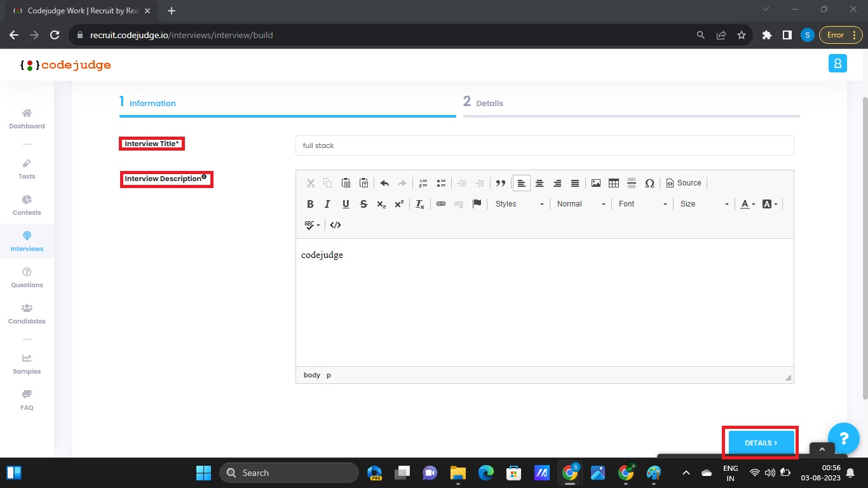Open the Candidates section from the sidebar
This screenshot has height=488, width=868.
[26, 313]
